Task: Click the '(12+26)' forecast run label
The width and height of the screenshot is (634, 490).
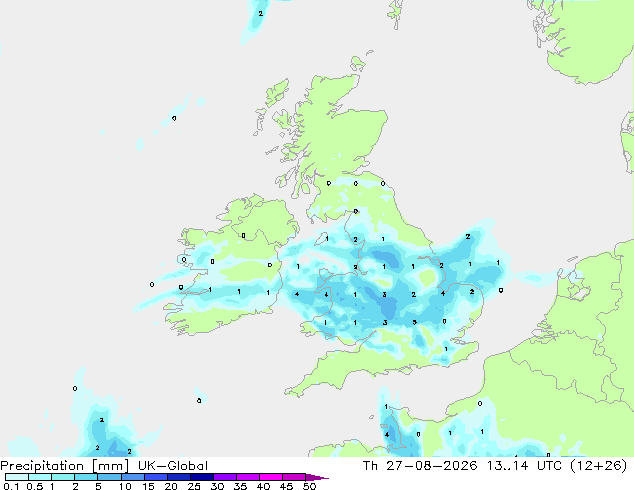Action: pos(598,466)
